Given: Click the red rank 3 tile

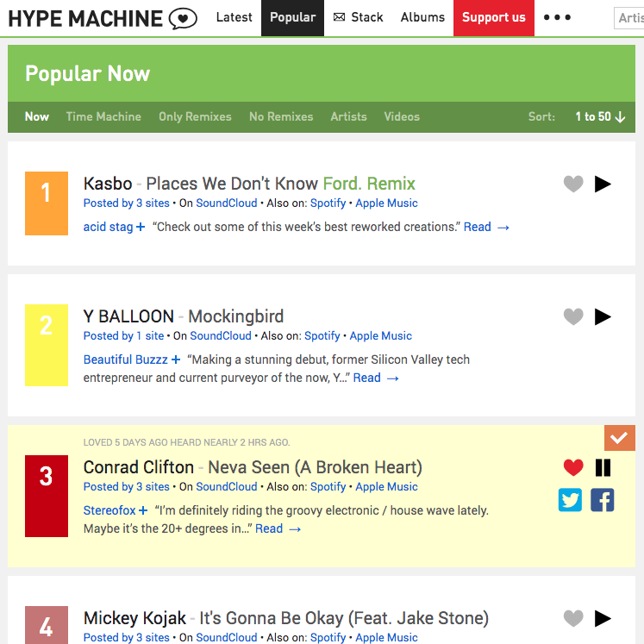Looking at the screenshot, I should coord(47,496).
